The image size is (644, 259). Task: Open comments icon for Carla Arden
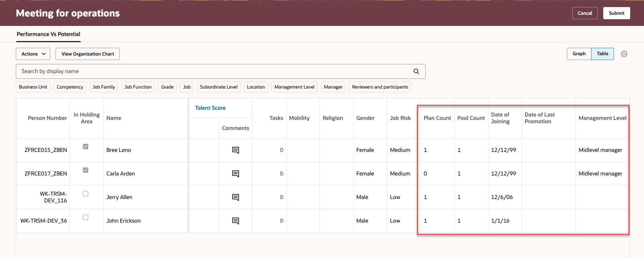[235, 174]
